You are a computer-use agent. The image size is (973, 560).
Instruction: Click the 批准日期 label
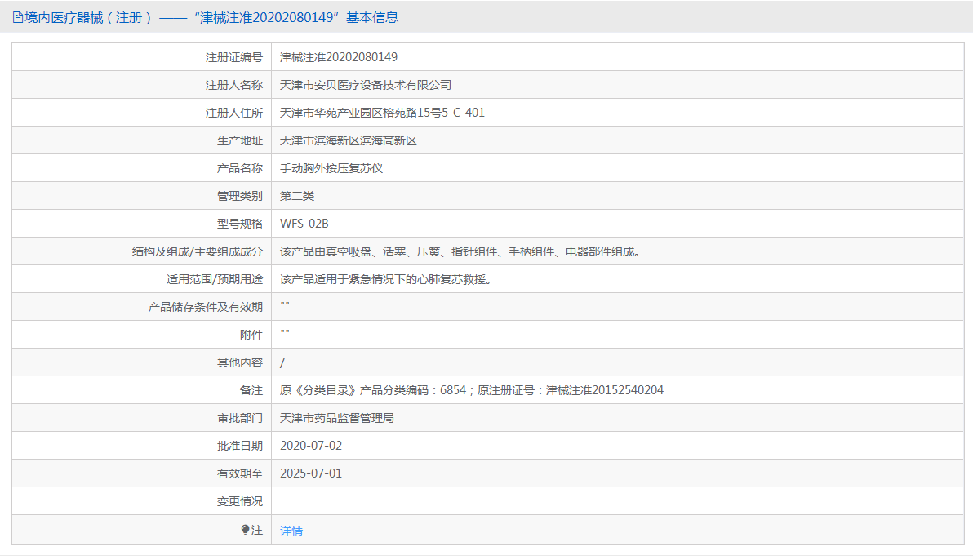pos(239,446)
